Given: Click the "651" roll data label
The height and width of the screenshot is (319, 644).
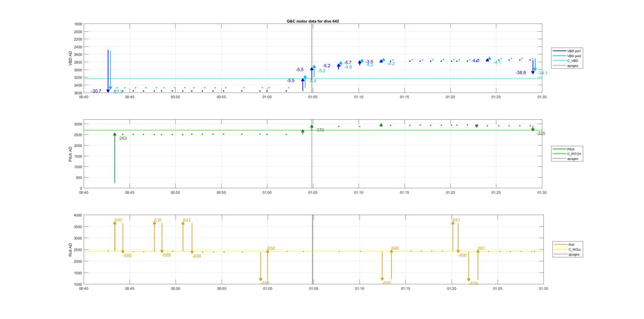Looking at the screenshot, I should 456,220.
